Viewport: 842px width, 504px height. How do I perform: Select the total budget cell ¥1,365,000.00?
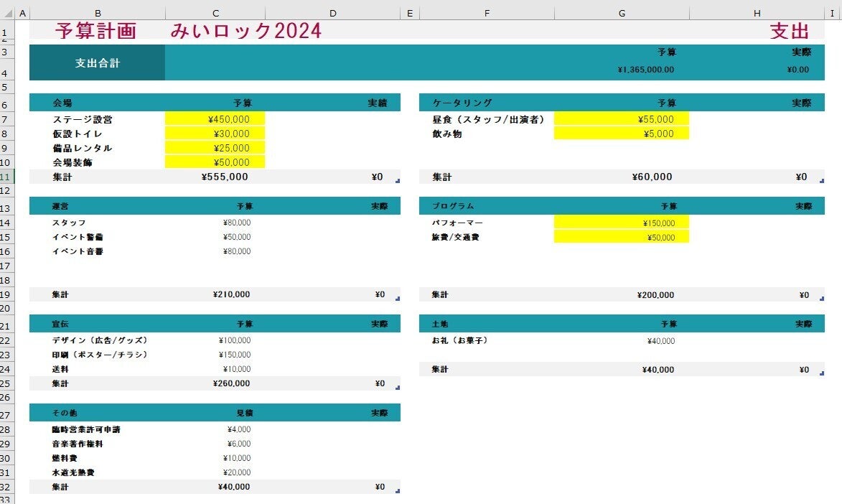622,70
